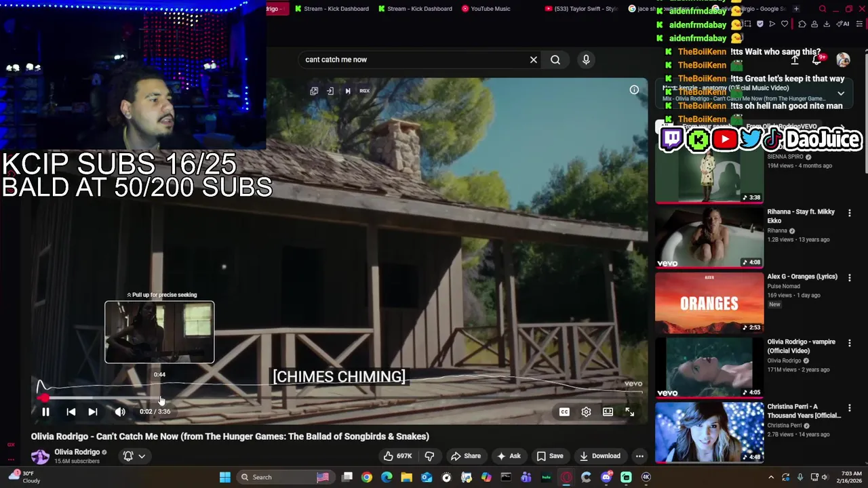
Task: Open the browser tab search icon
Action: click(823, 9)
